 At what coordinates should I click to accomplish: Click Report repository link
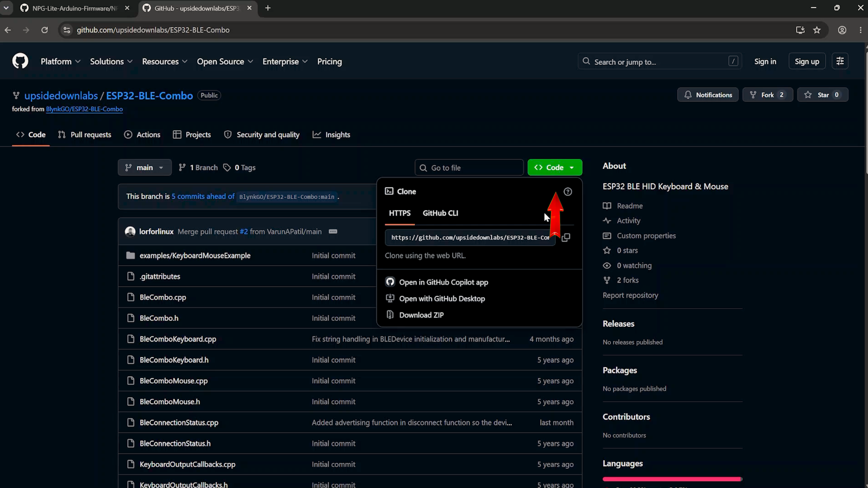tap(630, 295)
